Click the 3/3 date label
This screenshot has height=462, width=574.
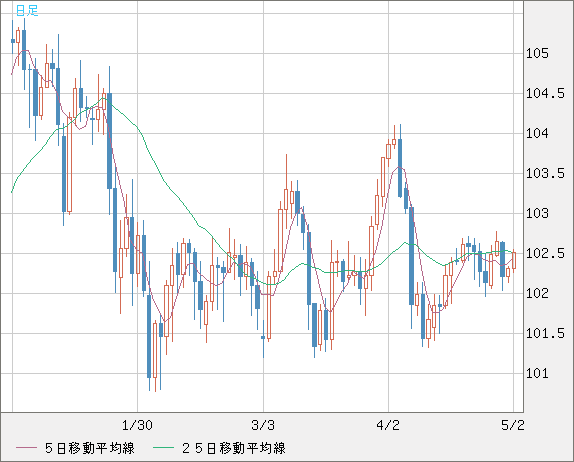point(263,425)
